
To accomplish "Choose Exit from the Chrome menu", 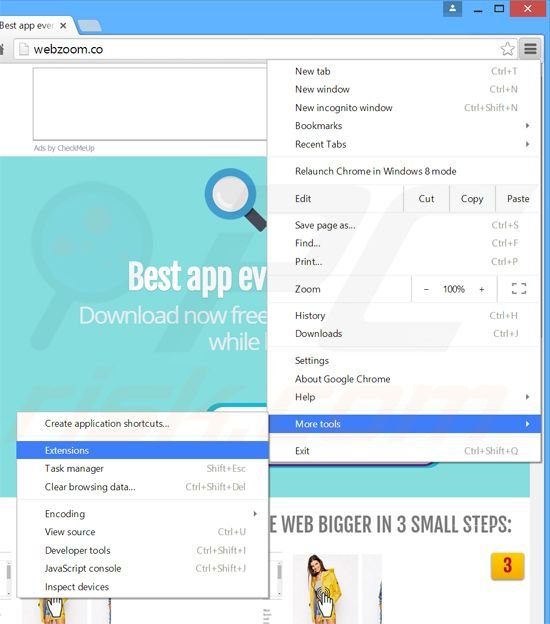I will click(x=404, y=451).
